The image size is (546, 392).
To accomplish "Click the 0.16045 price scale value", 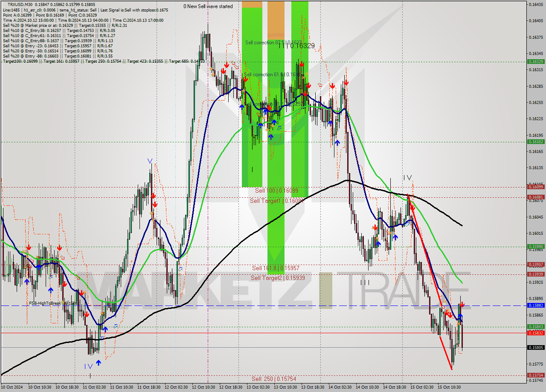I will point(536,217).
